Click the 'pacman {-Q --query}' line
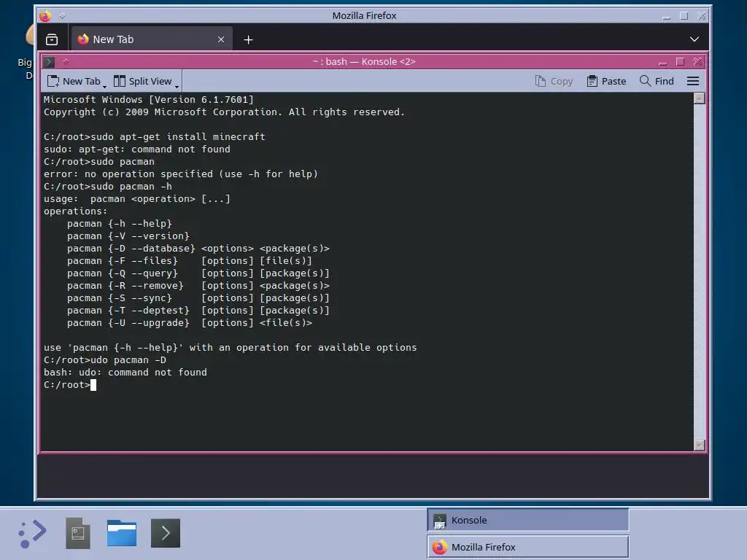 (x=198, y=273)
